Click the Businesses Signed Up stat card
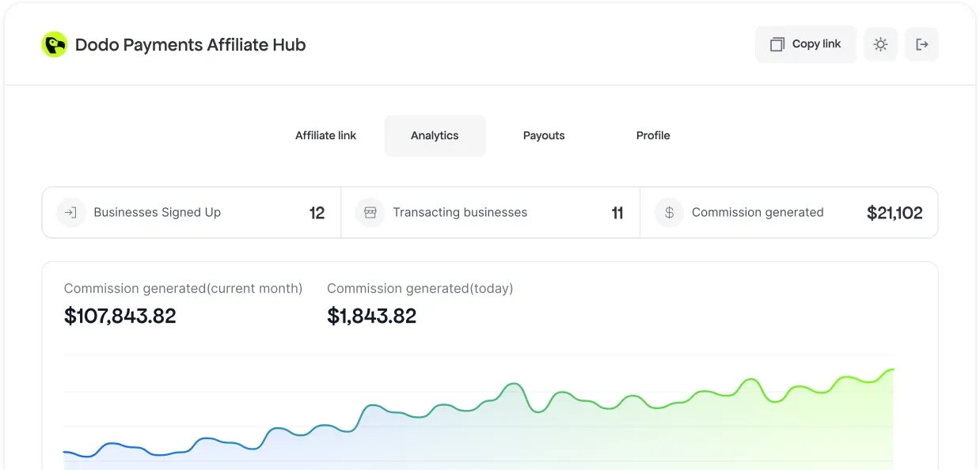The width and height of the screenshot is (980, 470). click(x=190, y=212)
